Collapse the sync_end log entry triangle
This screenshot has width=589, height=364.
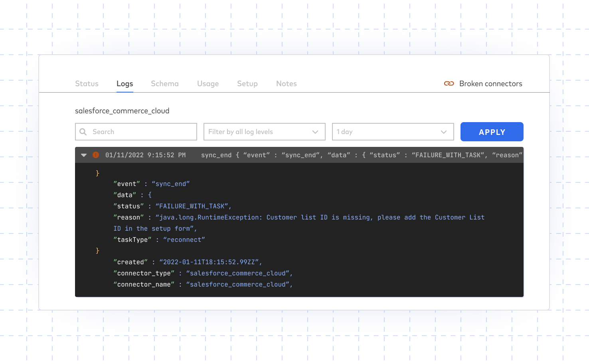coord(84,155)
